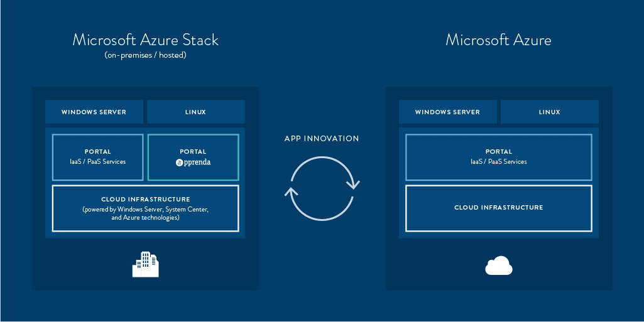Viewport: 644px width, 322px height.
Task: Click the 'Microsoft Azure Stack' heading
Action: tap(145, 40)
